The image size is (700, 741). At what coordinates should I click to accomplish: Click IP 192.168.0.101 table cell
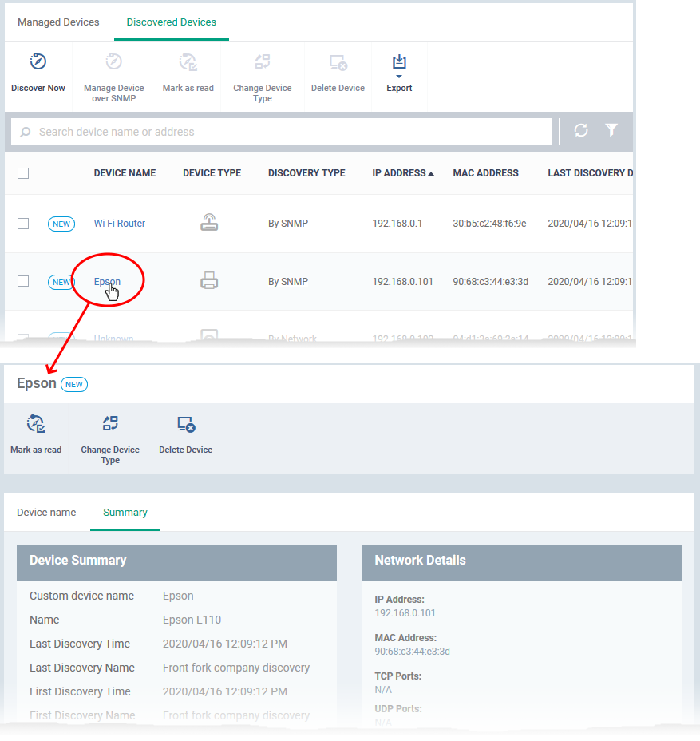[402, 282]
